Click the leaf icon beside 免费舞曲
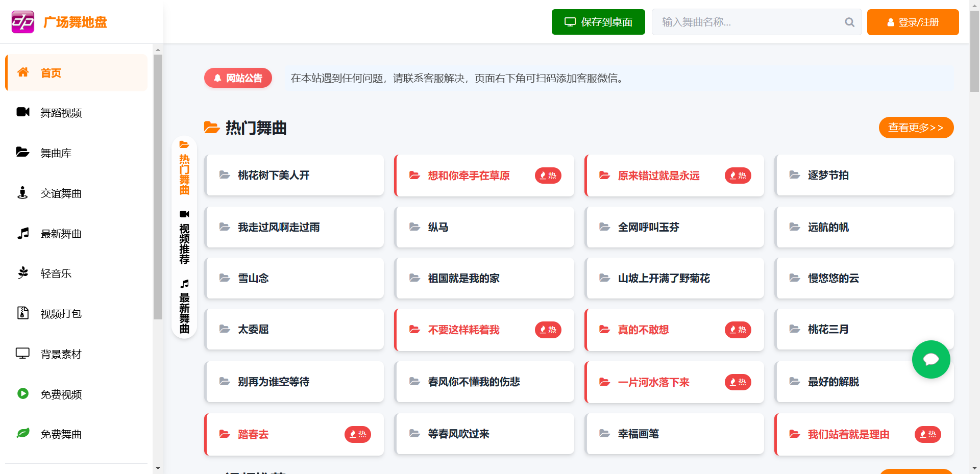The height and width of the screenshot is (474, 980). coord(22,434)
